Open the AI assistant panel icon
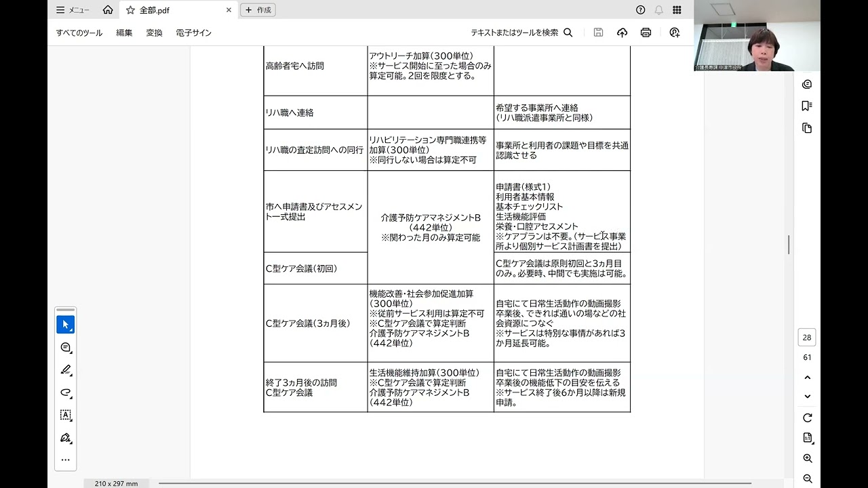This screenshot has height=488, width=868. click(807, 85)
